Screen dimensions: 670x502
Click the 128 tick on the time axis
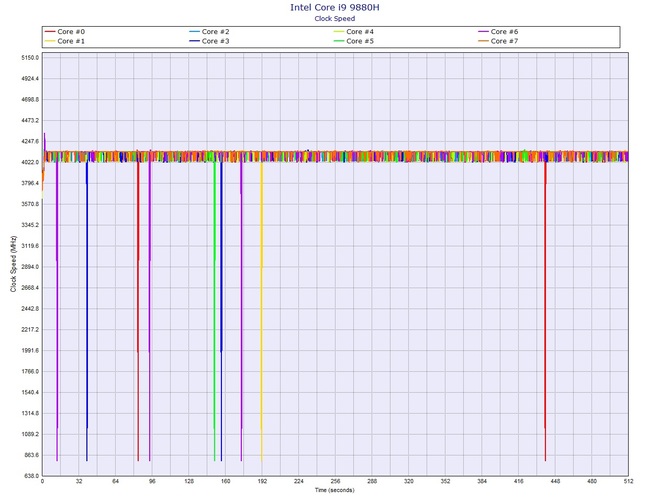(189, 481)
